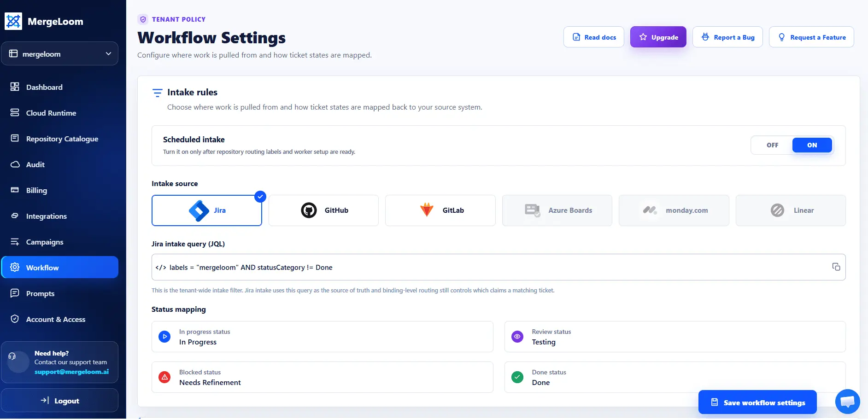This screenshot has height=420, width=868.
Task: Click into the Jira JQL query field
Action: point(499,267)
